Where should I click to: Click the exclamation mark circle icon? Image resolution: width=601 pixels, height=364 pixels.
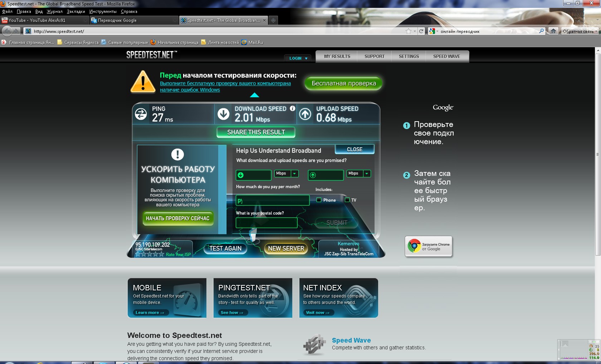pos(177,154)
